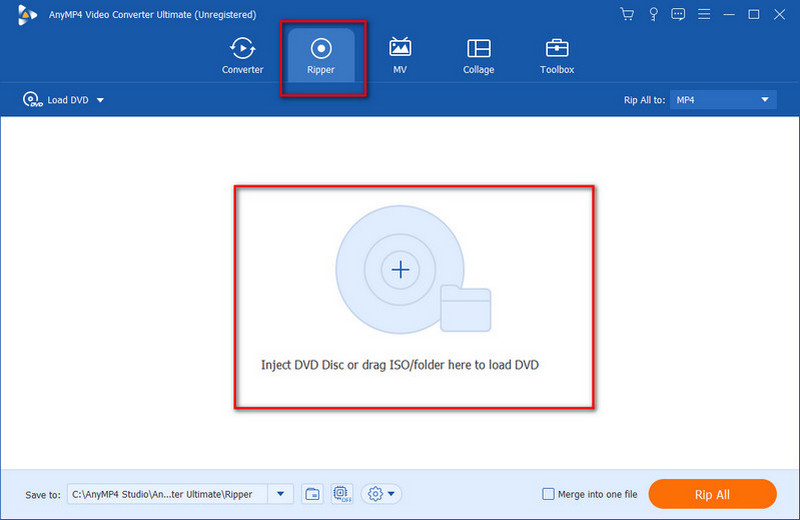Open the Rip All to MP4 dropdown
The image size is (800, 520).
[723, 100]
